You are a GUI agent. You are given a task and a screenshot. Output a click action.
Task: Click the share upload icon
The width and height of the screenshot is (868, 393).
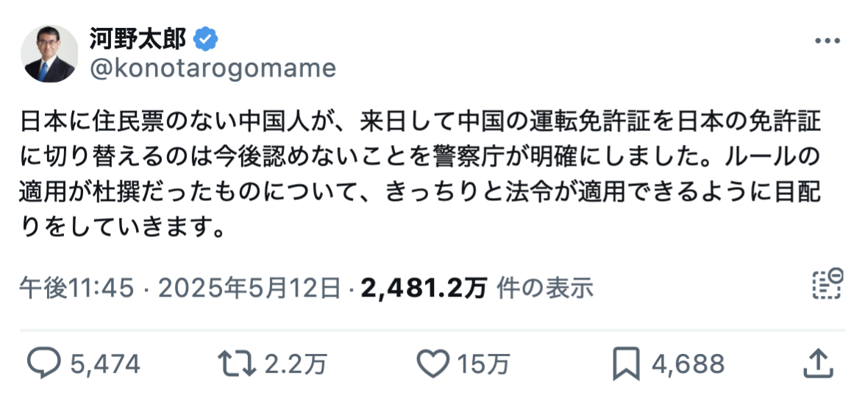tap(818, 363)
